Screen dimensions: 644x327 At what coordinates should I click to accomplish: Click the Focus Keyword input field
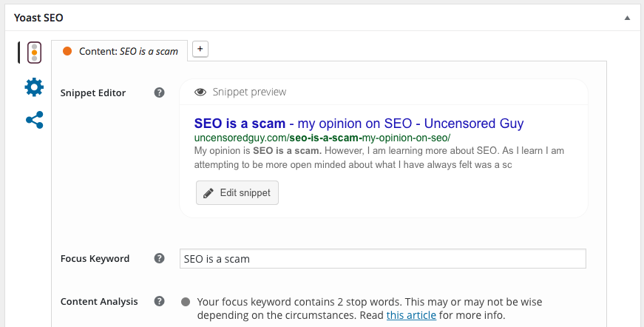(x=383, y=258)
